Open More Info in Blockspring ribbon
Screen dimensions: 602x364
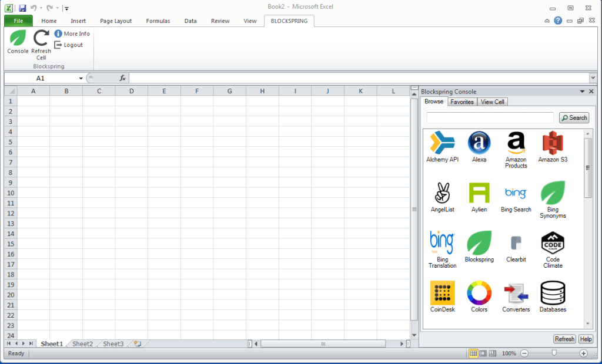tap(72, 33)
